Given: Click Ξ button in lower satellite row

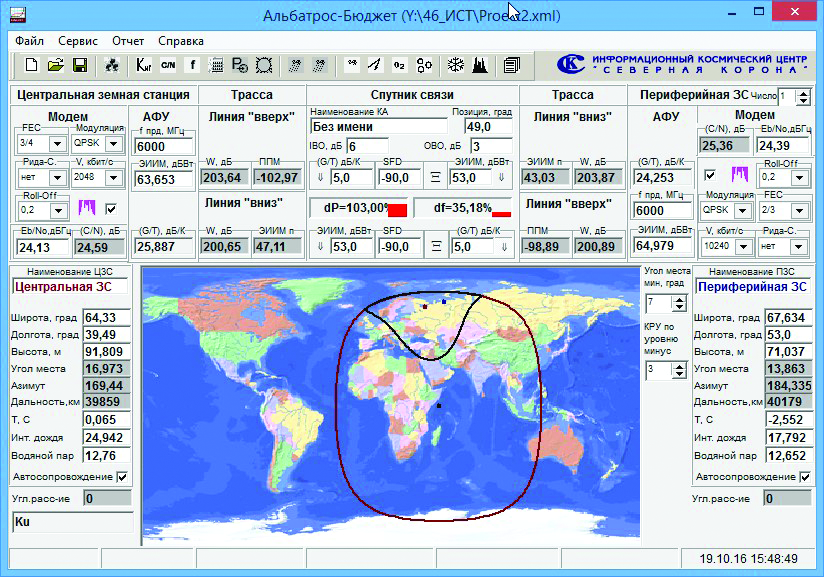Looking at the screenshot, I should tap(436, 246).
